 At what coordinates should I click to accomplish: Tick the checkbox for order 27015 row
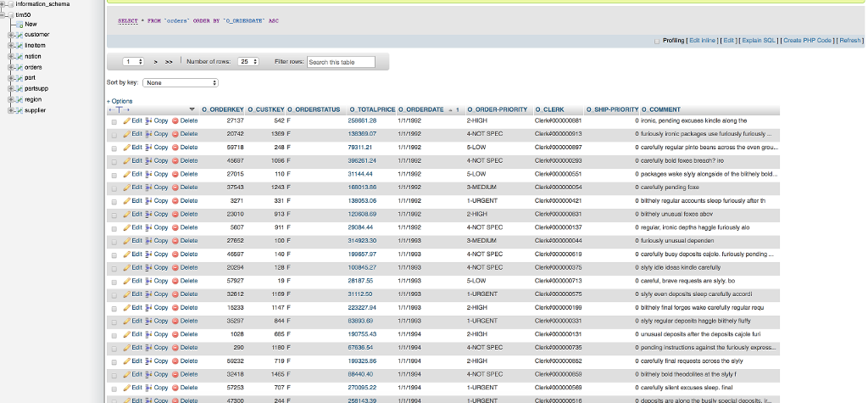tap(114, 175)
